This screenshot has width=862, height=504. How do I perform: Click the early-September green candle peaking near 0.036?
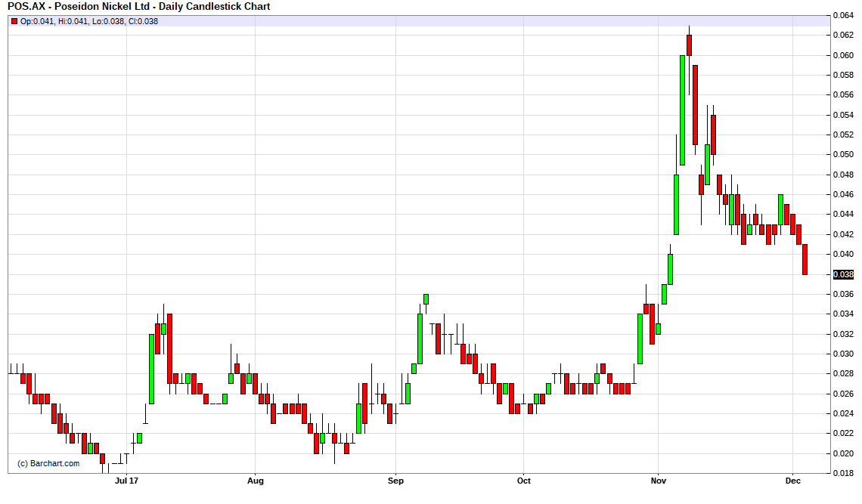[426, 299]
